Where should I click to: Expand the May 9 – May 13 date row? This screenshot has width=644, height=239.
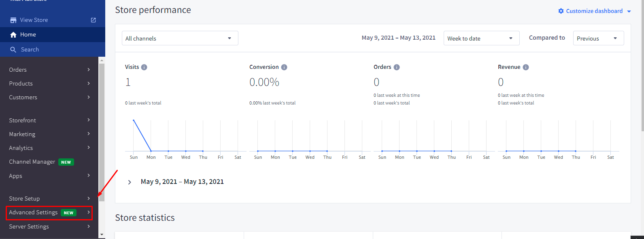(130, 182)
